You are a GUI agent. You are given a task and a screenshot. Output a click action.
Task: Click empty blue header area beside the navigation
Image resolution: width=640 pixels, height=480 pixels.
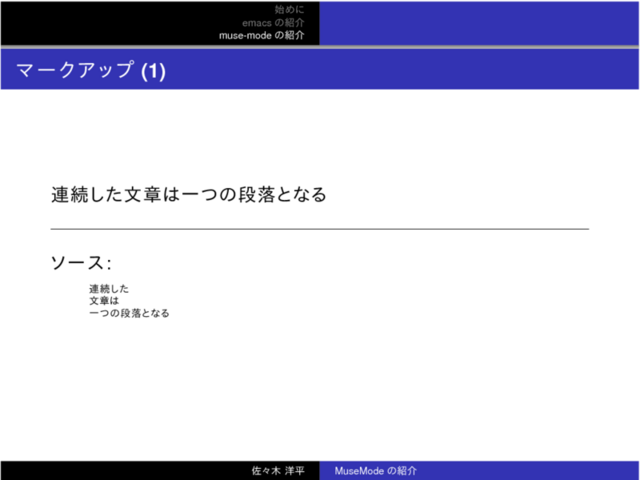pyautogui.click(x=480, y=22)
